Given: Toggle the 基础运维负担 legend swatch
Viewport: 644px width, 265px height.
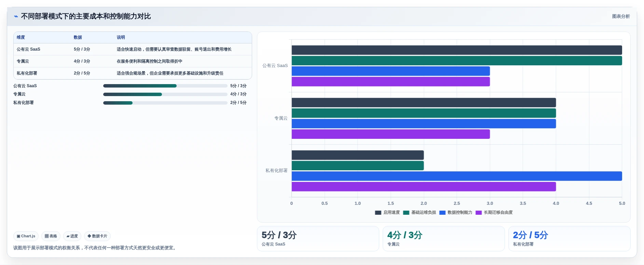Looking at the screenshot, I should click(x=406, y=213).
